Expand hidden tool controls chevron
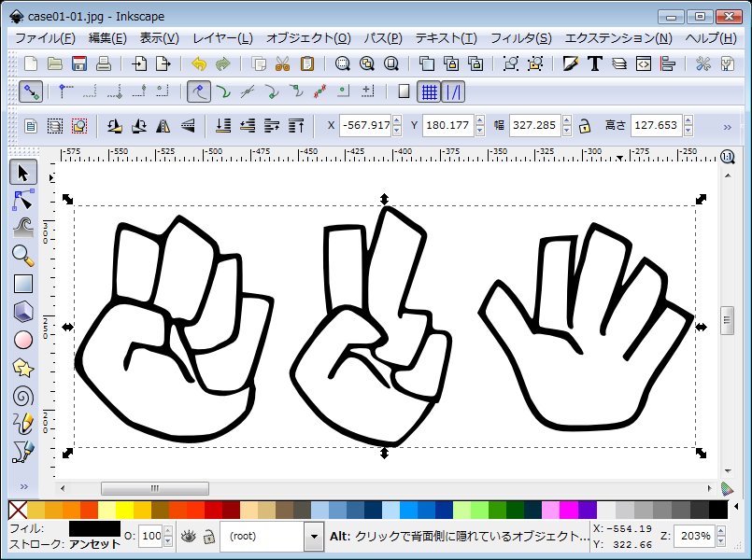 click(728, 127)
